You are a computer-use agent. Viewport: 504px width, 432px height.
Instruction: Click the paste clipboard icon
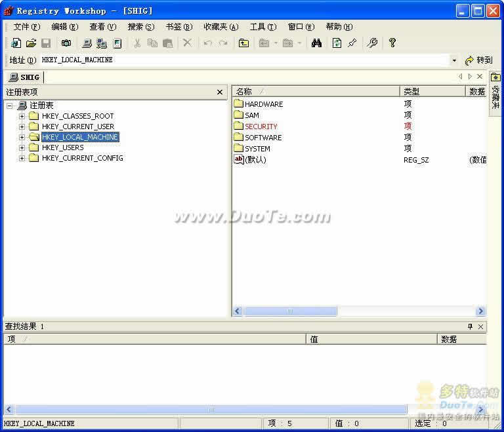pos(168,43)
